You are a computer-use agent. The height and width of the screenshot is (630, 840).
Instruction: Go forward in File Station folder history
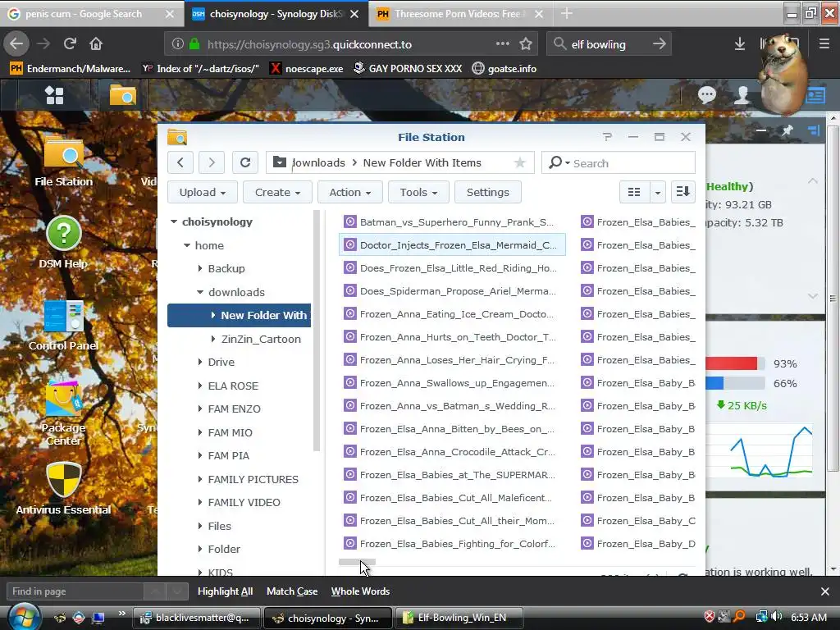coord(212,162)
